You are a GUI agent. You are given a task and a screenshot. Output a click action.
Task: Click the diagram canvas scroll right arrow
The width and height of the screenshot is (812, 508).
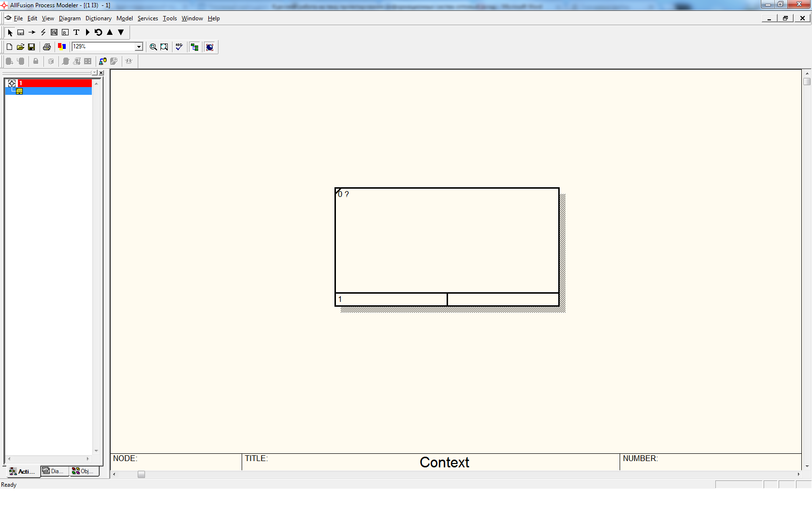798,475
